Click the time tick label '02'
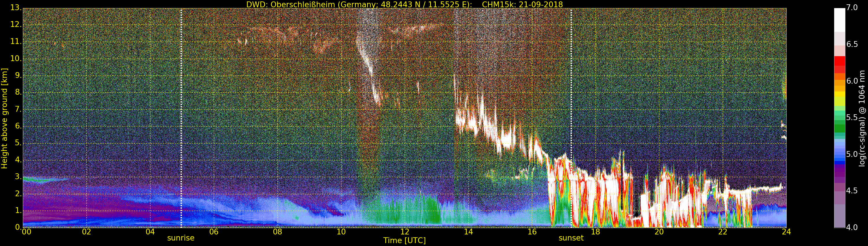 pos(87,232)
